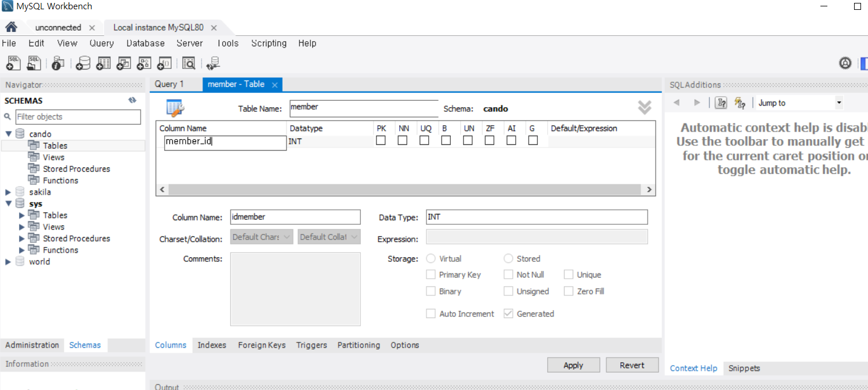Create a new SQL tab icon

click(x=13, y=63)
